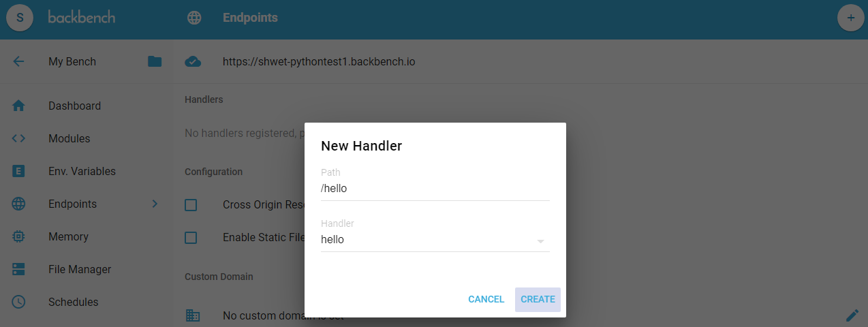Go to File Manager in sidebar
Viewport: 868px width, 327px height.
pos(80,269)
